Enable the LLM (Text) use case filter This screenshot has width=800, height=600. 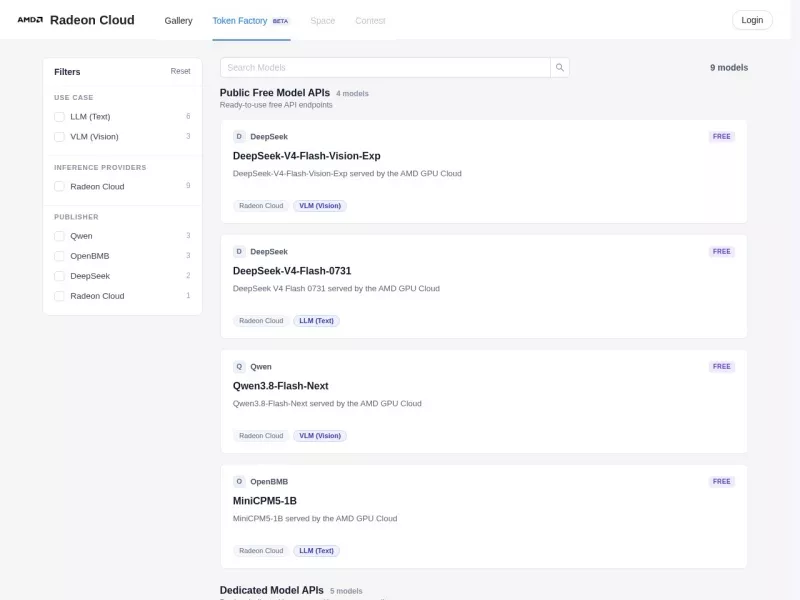[59, 117]
